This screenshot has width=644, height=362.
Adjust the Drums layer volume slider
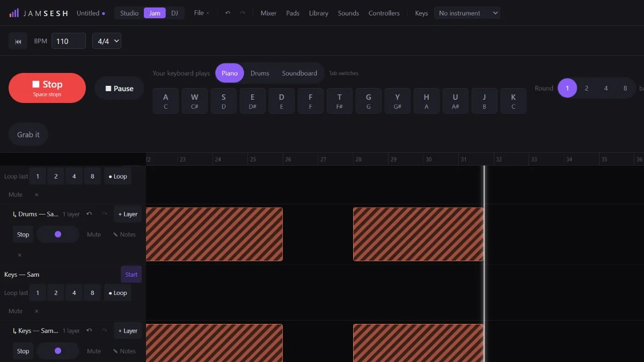click(58, 234)
